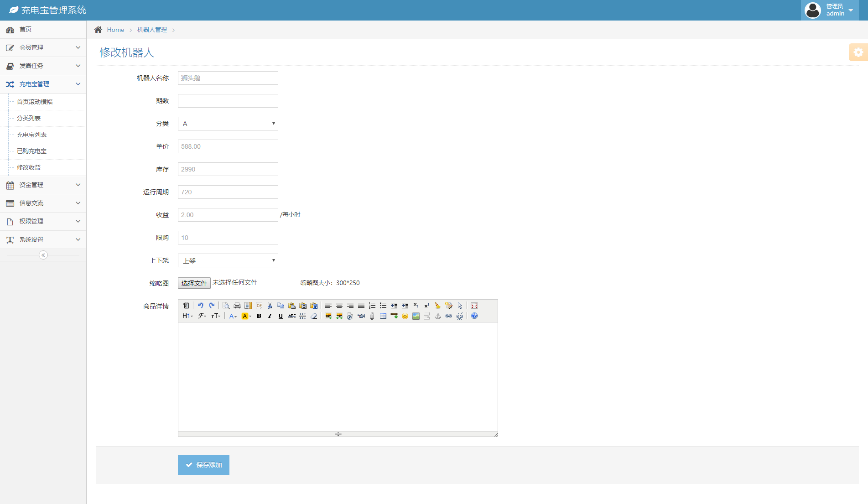
Task: Click the orange settings gear icon
Action: [x=858, y=52]
